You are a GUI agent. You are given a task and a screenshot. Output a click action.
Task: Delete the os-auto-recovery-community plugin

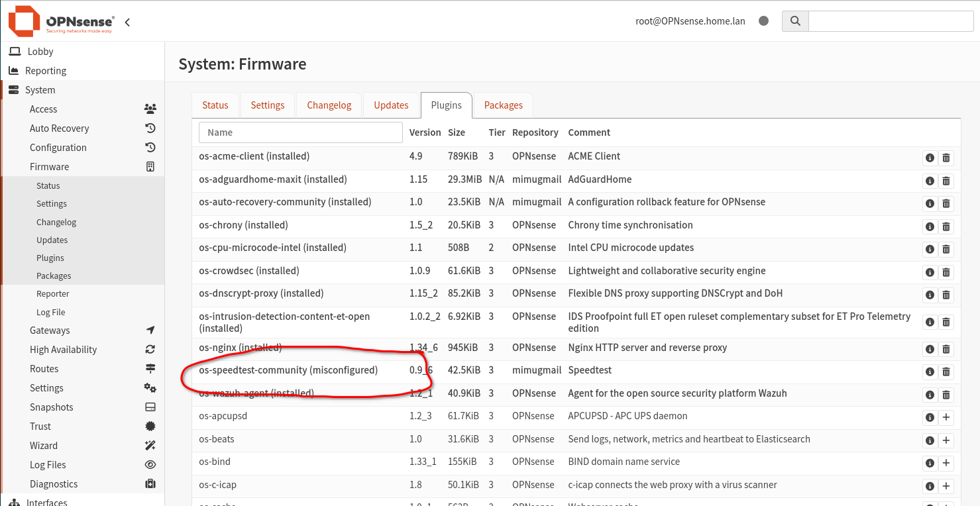coord(946,203)
